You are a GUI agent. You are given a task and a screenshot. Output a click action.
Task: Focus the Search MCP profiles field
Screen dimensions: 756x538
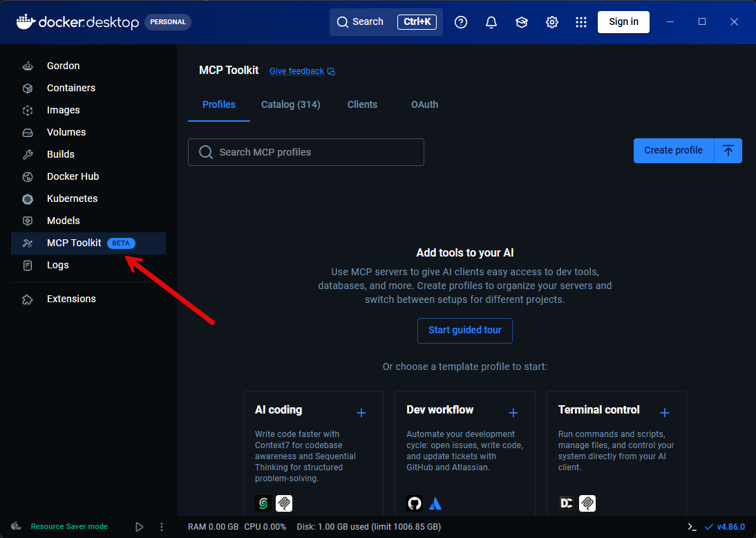(x=306, y=152)
